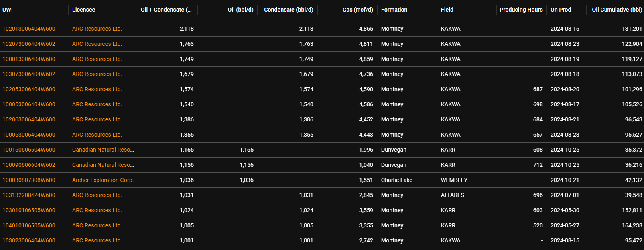Image resolution: width=644 pixels, height=250 pixels.
Task: Open ARC Resources Ltd. in 1,005 row
Action: click(97, 225)
